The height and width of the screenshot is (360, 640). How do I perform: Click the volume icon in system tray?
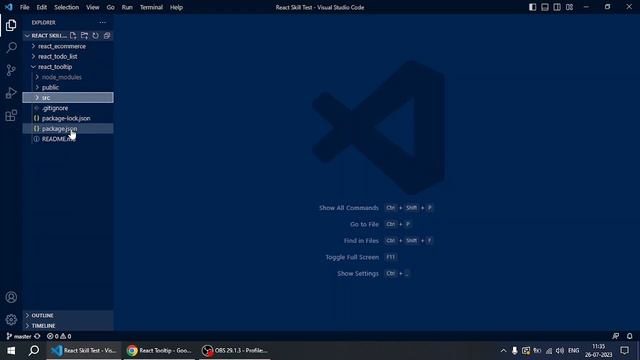coord(560,351)
